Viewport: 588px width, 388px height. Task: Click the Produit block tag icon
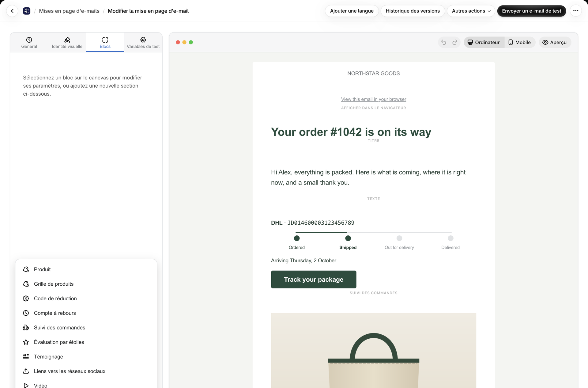[26, 269]
